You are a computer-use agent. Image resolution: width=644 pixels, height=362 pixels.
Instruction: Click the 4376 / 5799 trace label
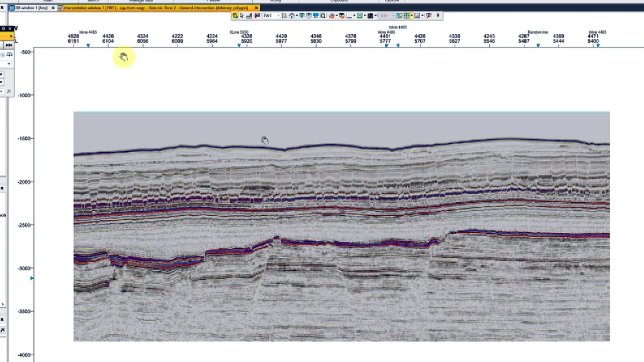[x=350, y=39]
